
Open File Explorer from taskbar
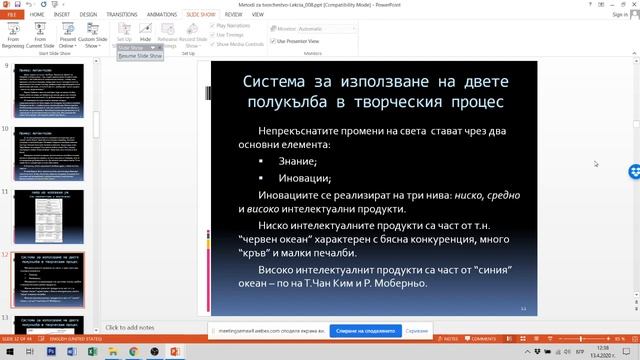click(113, 351)
